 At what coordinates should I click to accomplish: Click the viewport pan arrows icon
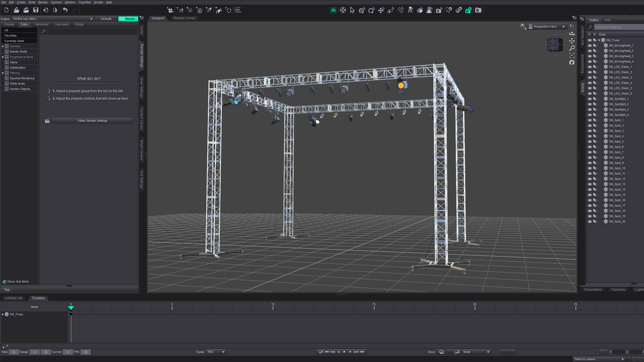pos(572,41)
